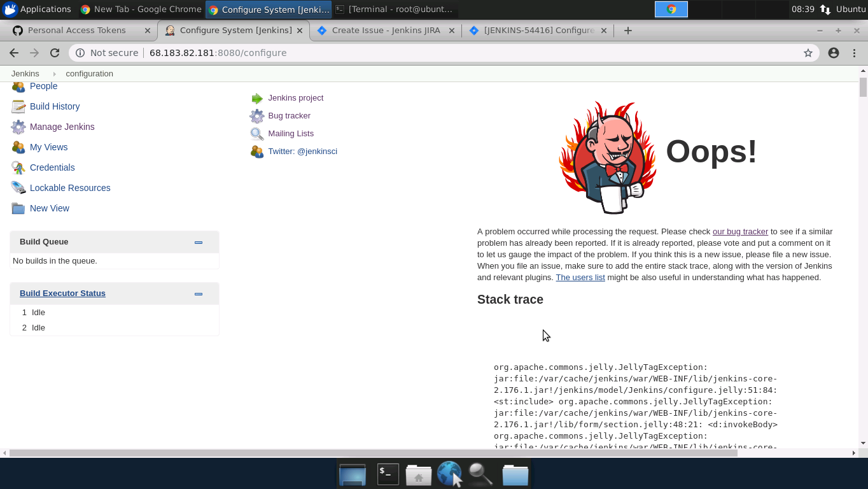This screenshot has height=489, width=868.
Task: Open the Chrome profile avatar
Action: point(834,53)
